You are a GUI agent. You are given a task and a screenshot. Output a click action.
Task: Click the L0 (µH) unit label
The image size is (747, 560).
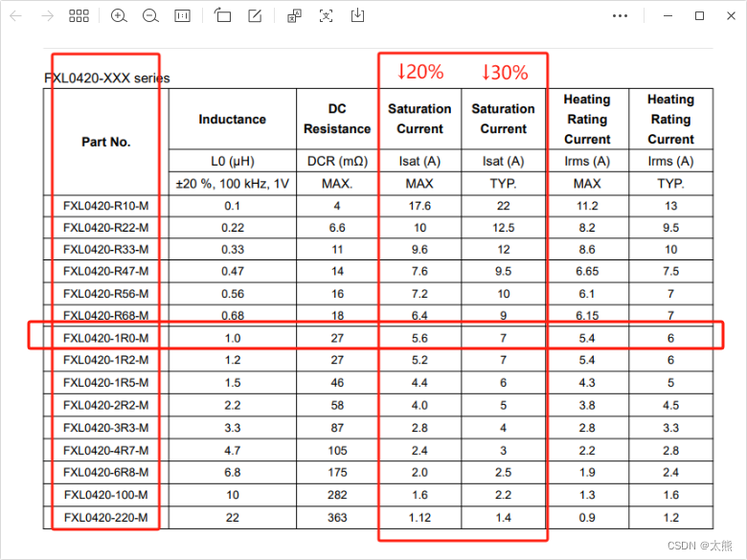(x=233, y=162)
